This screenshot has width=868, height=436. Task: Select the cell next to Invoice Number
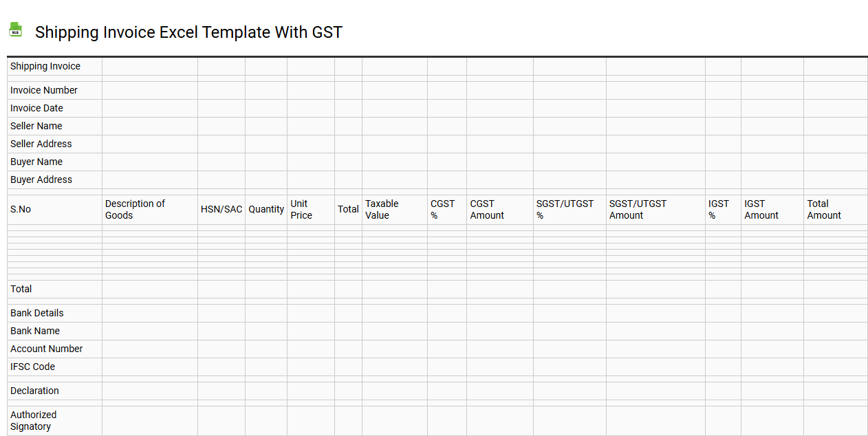point(149,90)
